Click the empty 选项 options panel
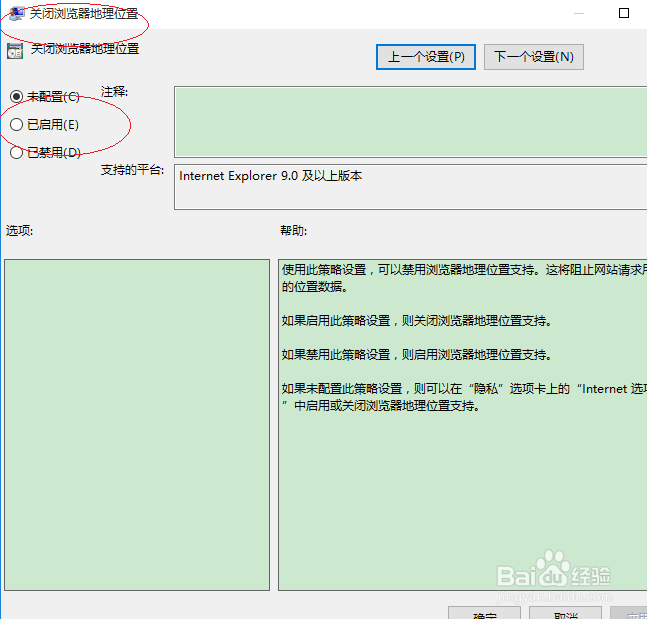Screen dimensions: 647x619 pos(137,425)
